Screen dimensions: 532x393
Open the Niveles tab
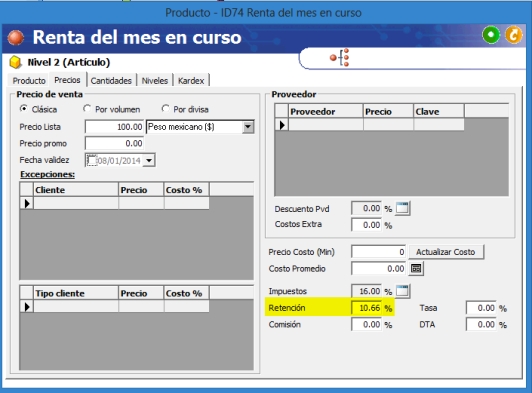(x=155, y=81)
